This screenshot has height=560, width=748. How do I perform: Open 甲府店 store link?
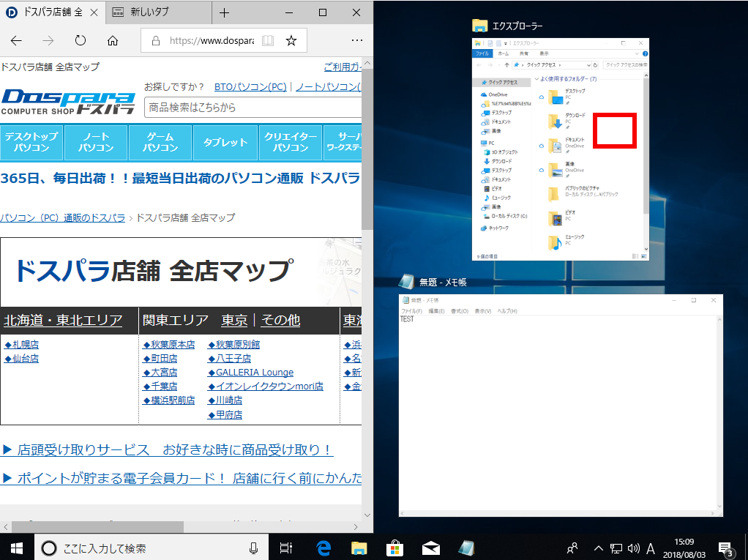pos(225,415)
